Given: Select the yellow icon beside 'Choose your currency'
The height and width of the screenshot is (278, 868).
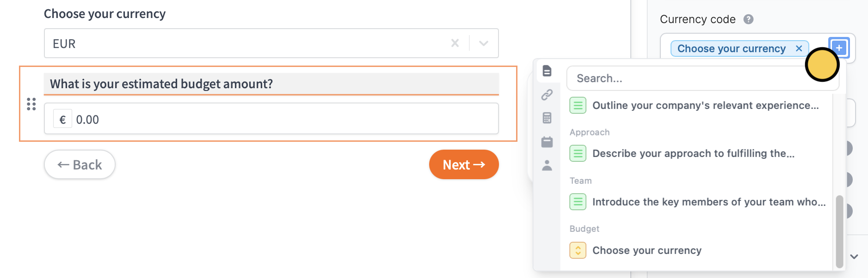Looking at the screenshot, I should tap(578, 250).
